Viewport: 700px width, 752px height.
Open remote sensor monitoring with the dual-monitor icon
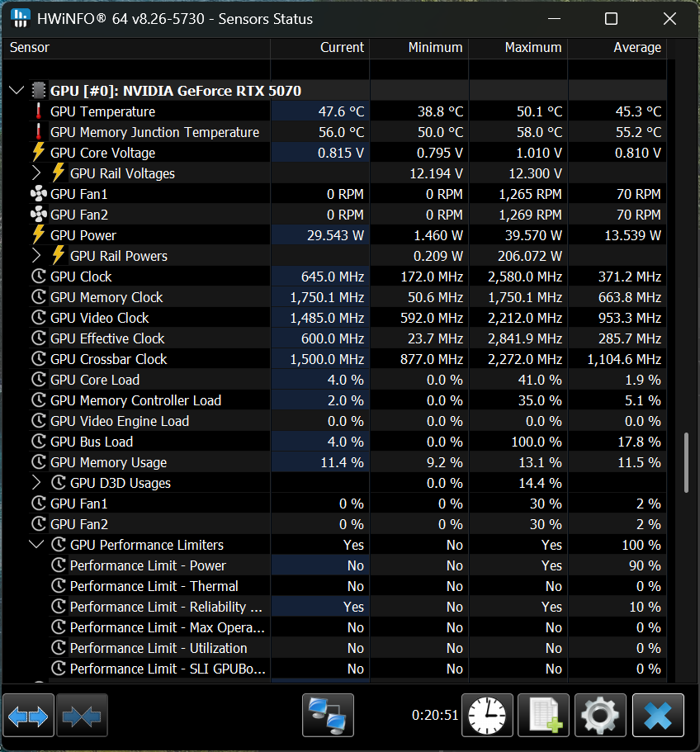(x=328, y=715)
